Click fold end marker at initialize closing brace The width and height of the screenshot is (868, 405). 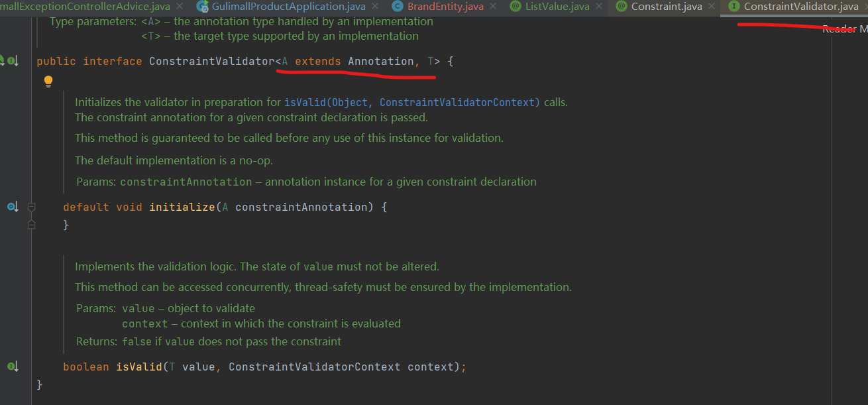pyautogui.click(x=31, y=225)
